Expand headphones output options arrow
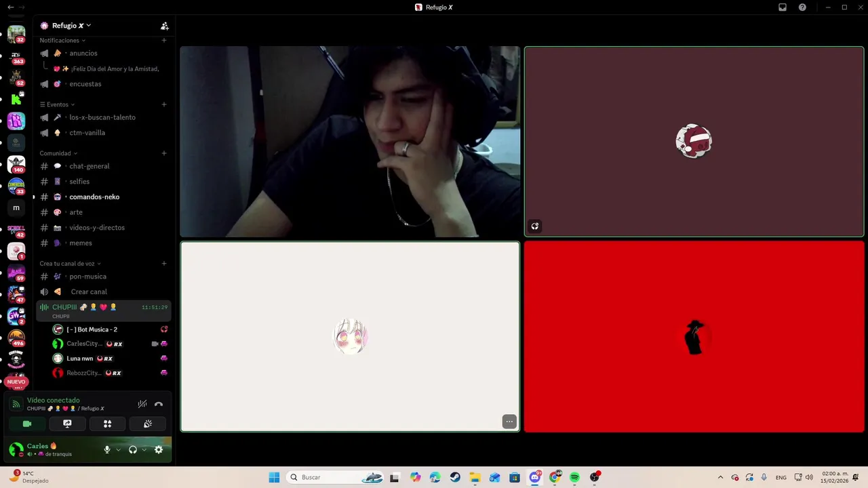868x488 pixels. coord(144,449)
